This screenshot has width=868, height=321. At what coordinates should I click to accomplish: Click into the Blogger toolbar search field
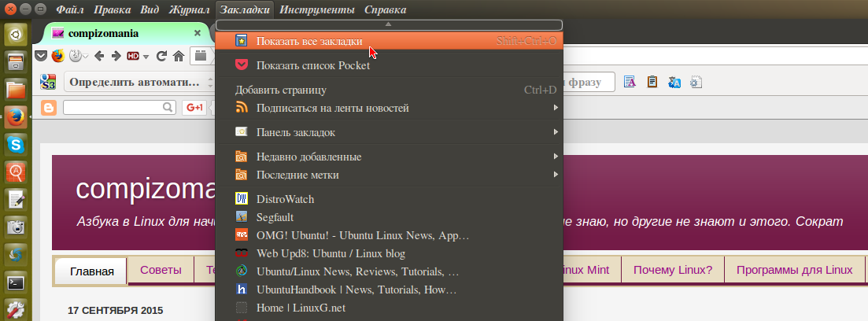(119, 107)
